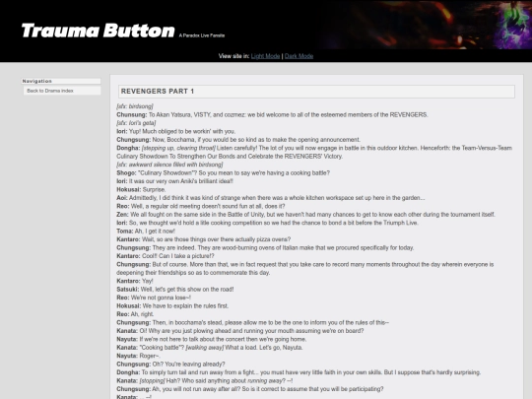Click Nayuta's 'Roger~.' line
This screenshot has height=399, width=532.
[138, 356]
